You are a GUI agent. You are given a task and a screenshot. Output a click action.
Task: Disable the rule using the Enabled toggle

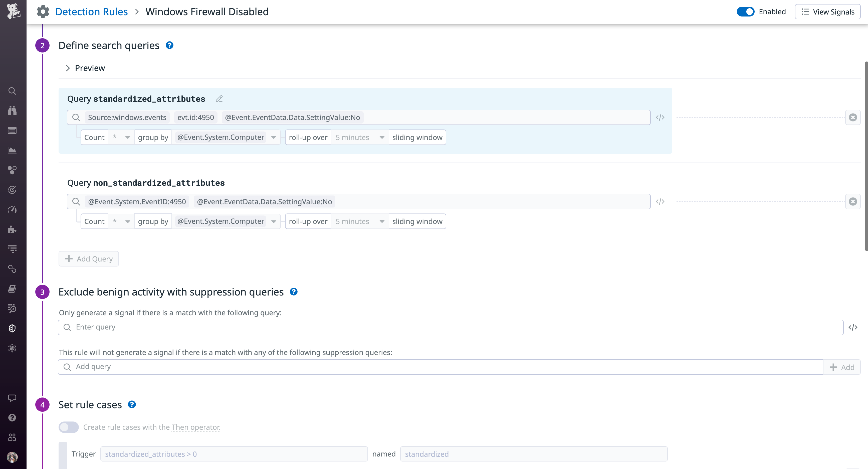tap(745, 11)
